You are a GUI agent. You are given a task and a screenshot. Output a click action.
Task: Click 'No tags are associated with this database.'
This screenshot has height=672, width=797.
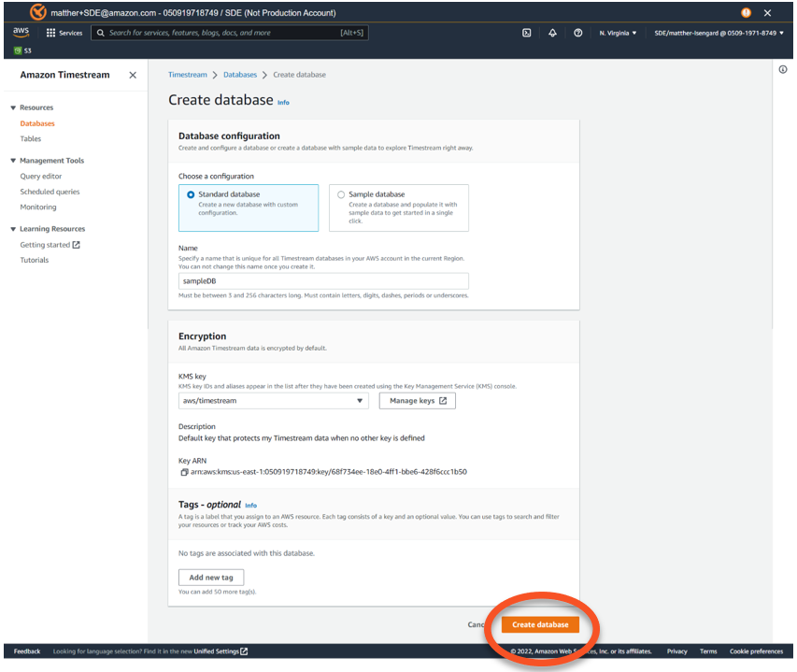click(247, 553)
